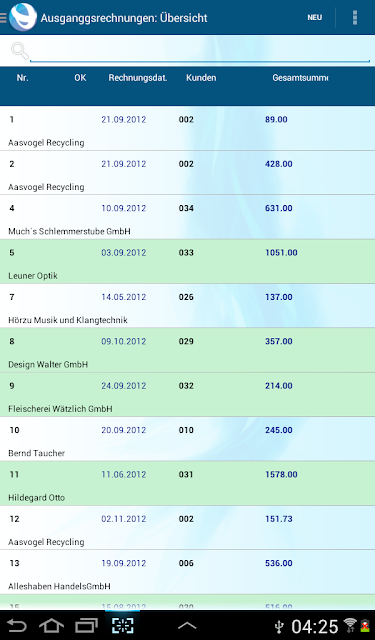
Task: Sort by Nr. column header
Action: tap(22, 78)
